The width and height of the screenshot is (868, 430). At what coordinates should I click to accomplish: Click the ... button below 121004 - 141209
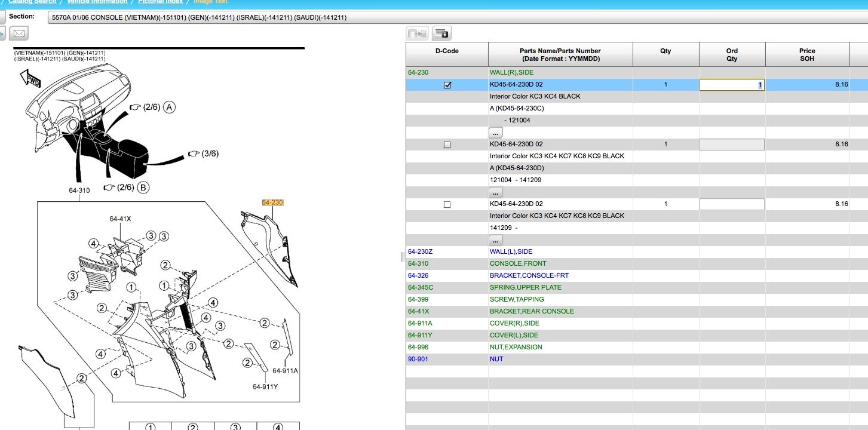496,192
